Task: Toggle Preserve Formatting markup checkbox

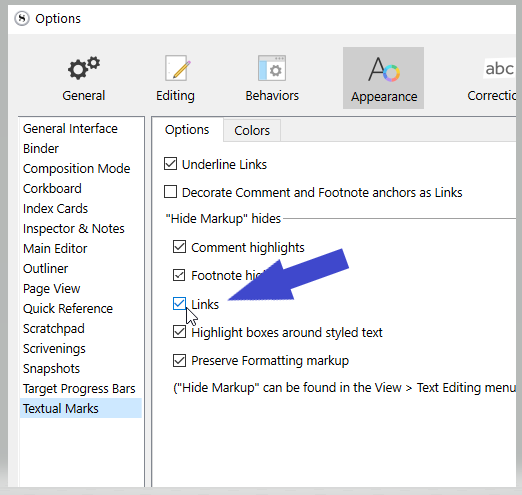Action: pyautogui.click(x=179, y=360)
